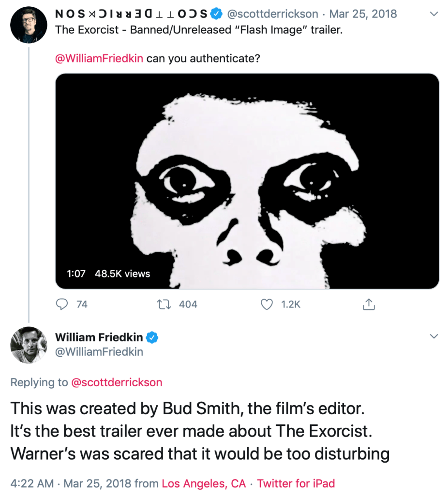The width and height of the screenshot is (448, 495).
Task: Click the reply icon under Scott Derrickson's tweet
Action: coord(62,304)
